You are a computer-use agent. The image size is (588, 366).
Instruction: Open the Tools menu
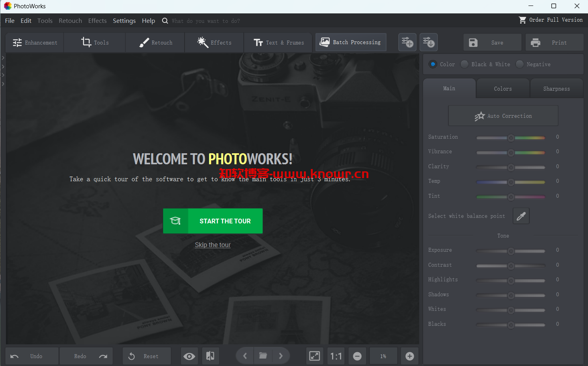(45, 21)
